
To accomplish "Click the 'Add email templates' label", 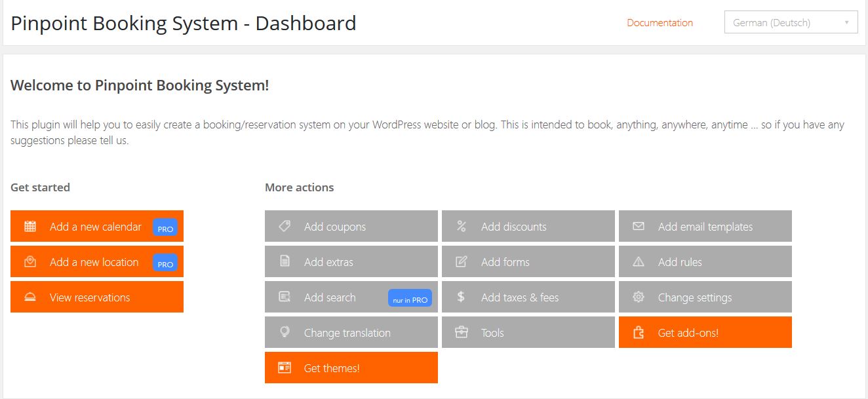I will pos(705,227).
